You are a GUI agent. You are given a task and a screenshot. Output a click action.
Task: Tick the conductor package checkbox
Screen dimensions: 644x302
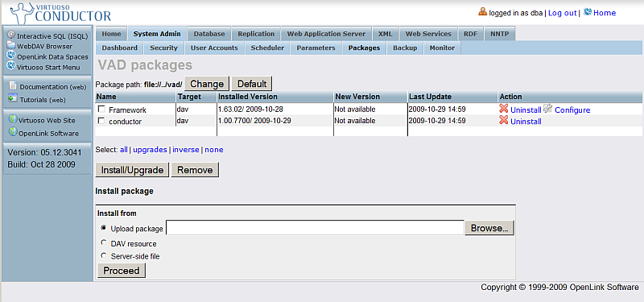pyautogui.click(x=101, y=121)
